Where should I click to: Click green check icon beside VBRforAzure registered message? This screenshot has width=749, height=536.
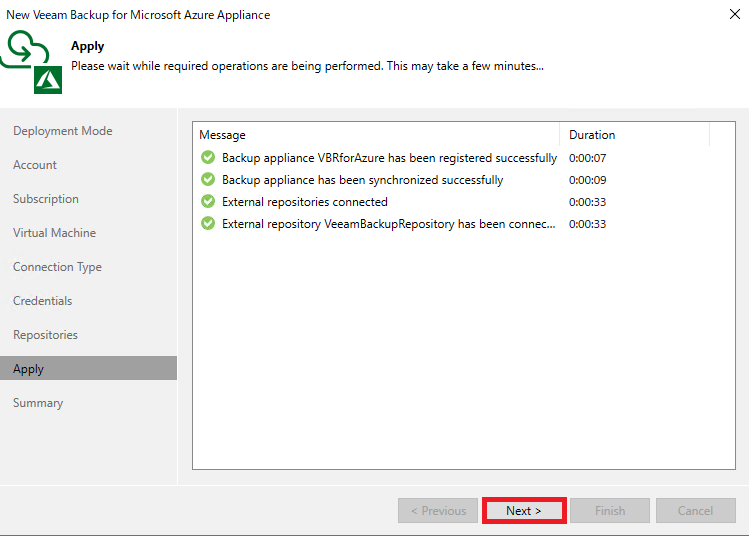pos(208,157)
